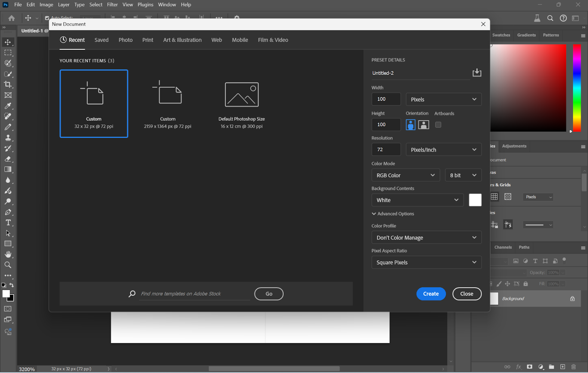Screen dimensions: 588x373
Task: Click the save document preset icon
Action: (477, 73)
